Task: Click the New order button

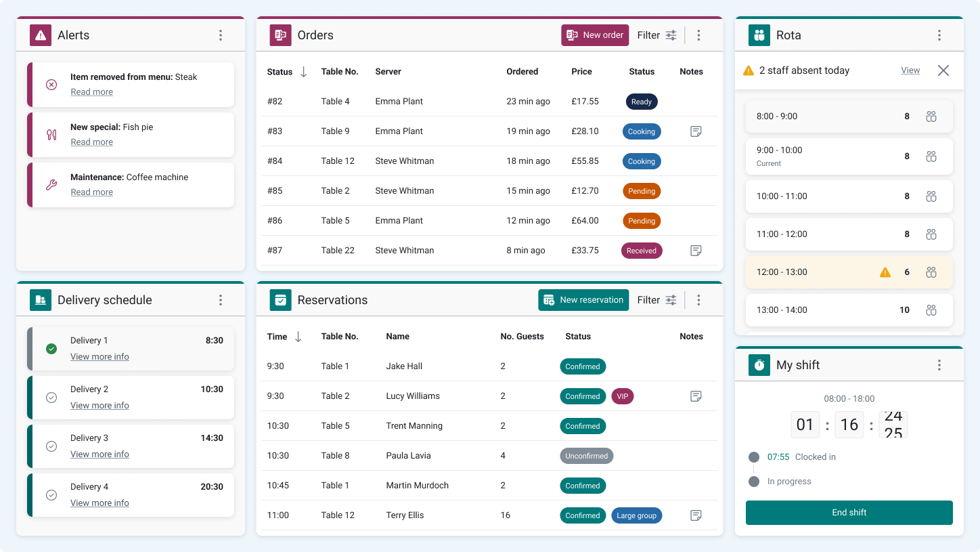Action: pyautogui.click(x=595, y=35)
